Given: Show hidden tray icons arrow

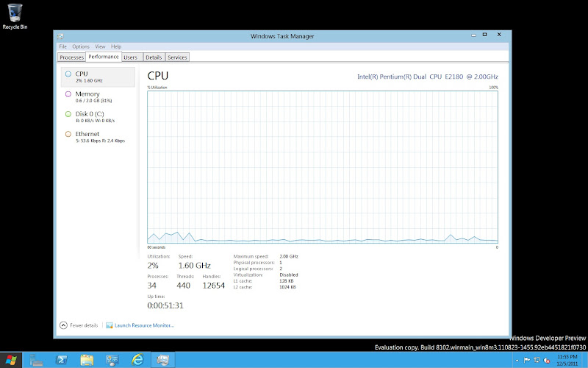Looking at the screenshot, I should point(517,361).
